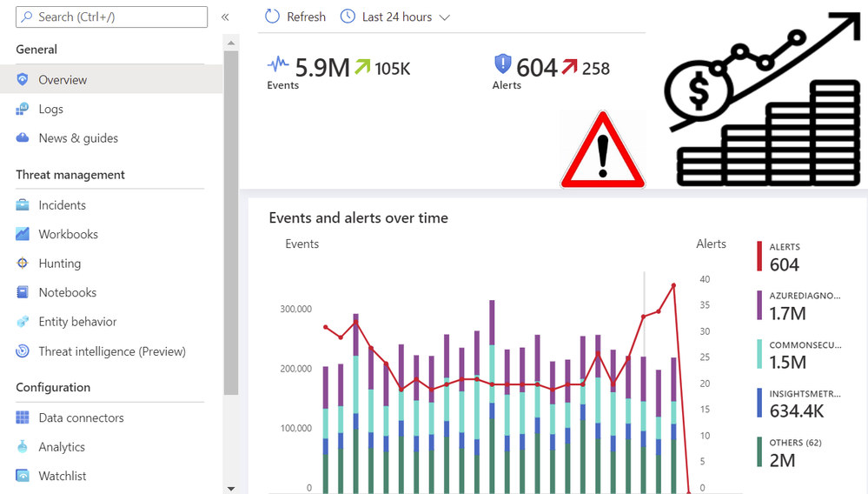
Task: Open the Last 24 hours time range dropdown
Action: (x=395, y=17)
